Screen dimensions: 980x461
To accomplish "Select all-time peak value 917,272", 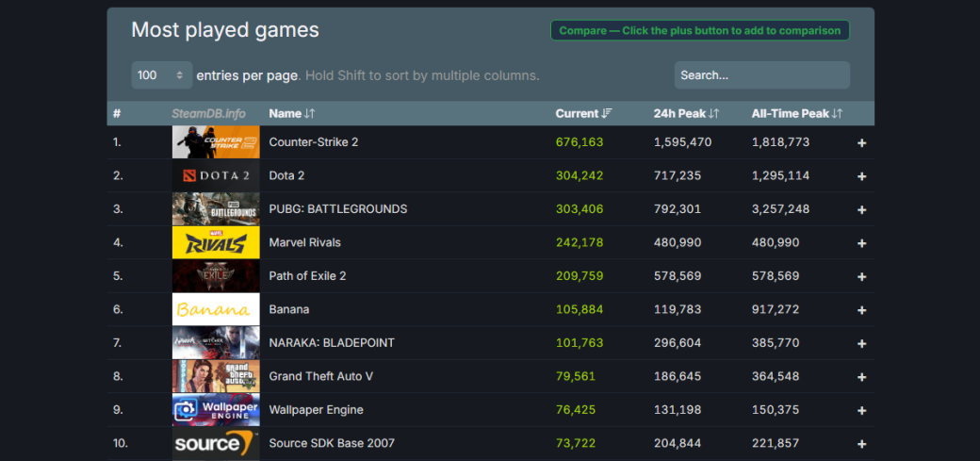I will click(x=776, y=309).
